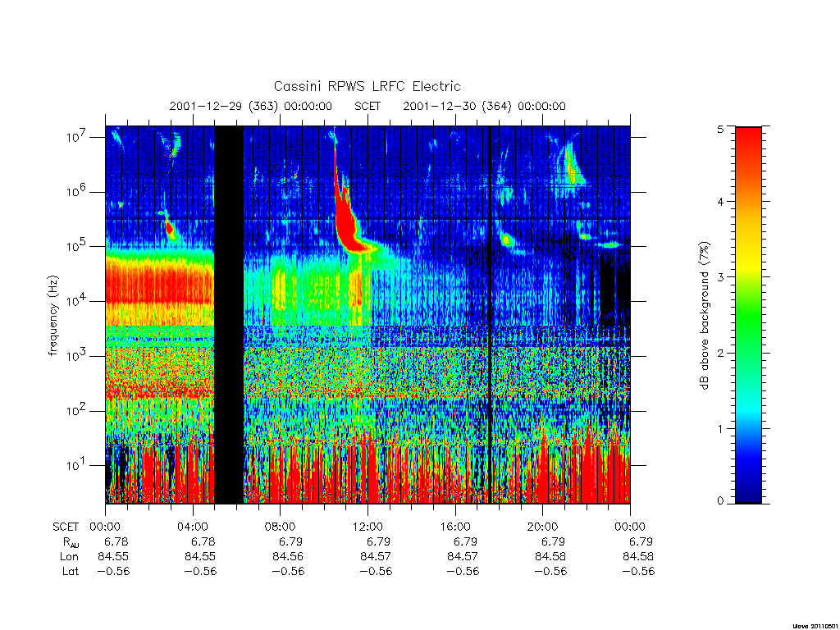Click the 'frequency (Hz)' axis title
The height and width of the screenshot is (630, 840).
[53, 316]
